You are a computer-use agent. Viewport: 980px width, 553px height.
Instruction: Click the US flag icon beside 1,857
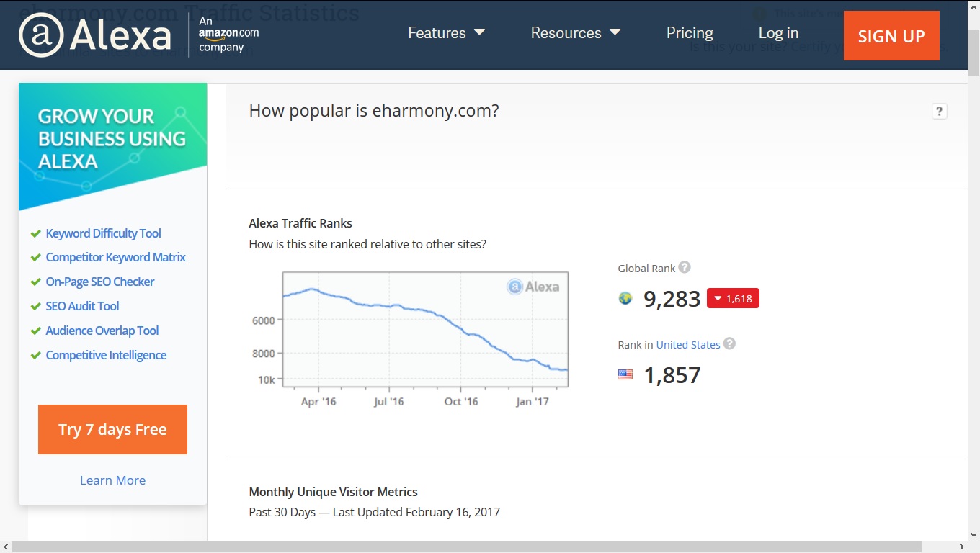click(x=625, y=374)
